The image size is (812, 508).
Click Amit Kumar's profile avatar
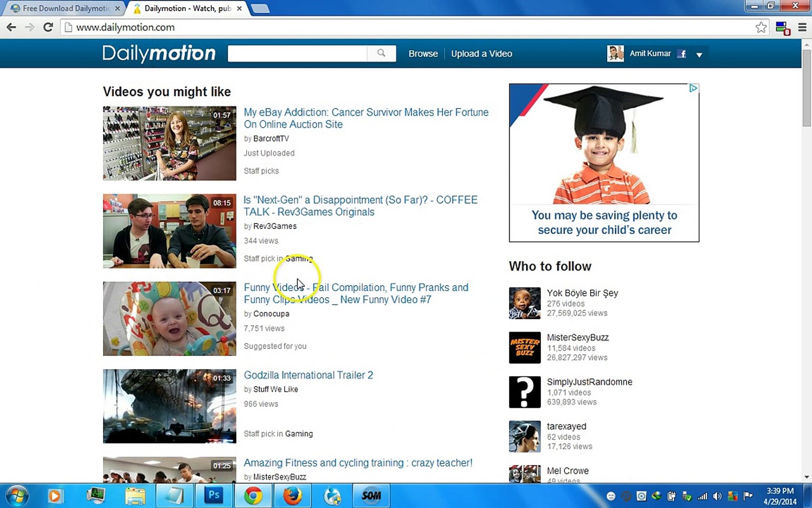[616, 53]
